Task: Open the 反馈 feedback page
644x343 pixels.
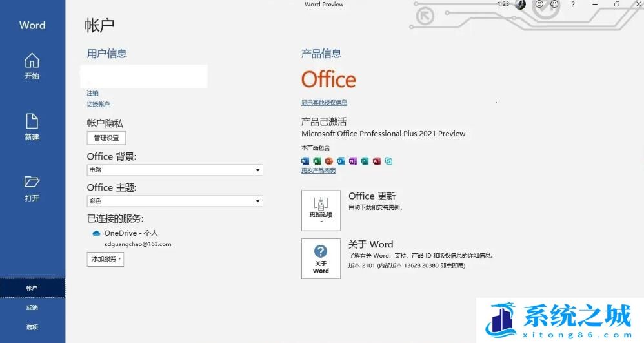Action: point(32,307)
